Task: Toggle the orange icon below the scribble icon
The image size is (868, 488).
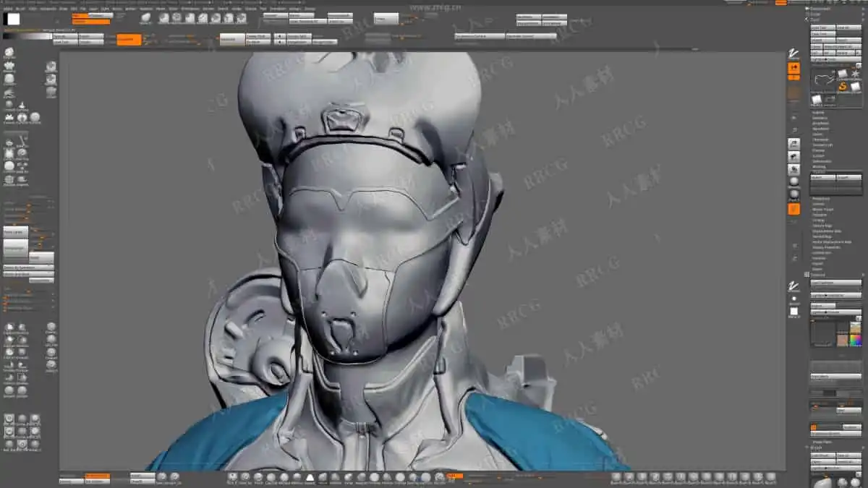Action: click(x=793, y=67)
